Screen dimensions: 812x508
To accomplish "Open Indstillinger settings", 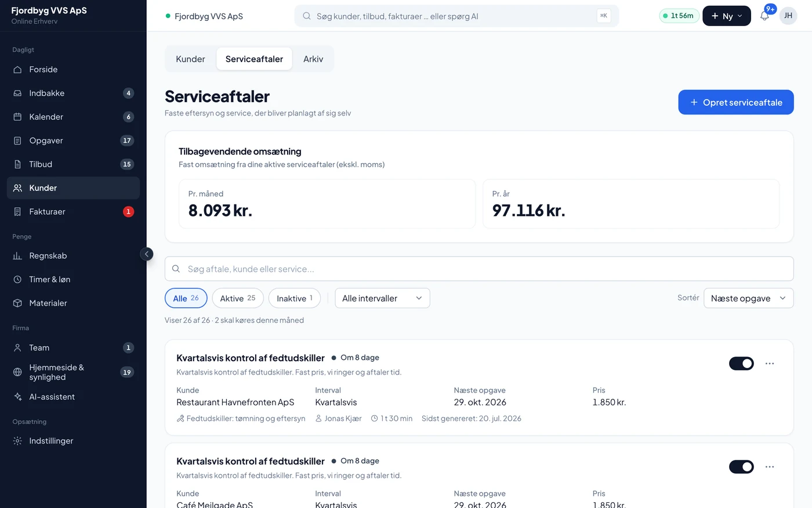I will [x=73, y=441].
